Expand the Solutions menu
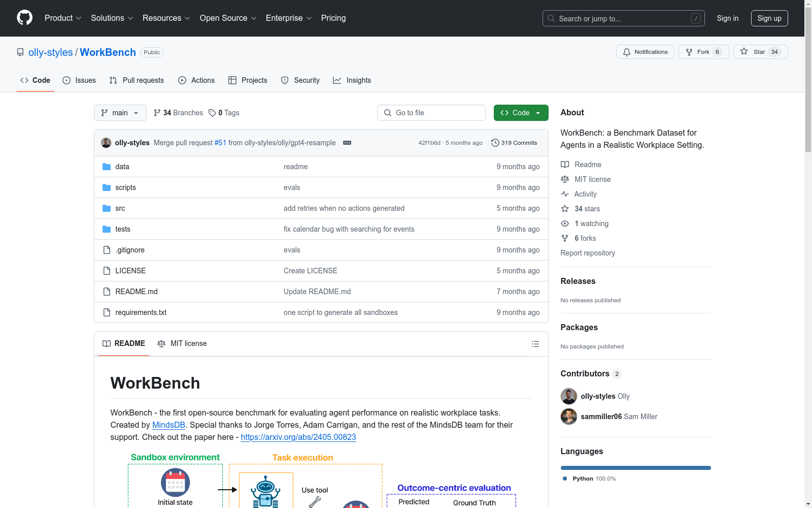The height and width of the screenshot is (508, 812). pos(112,18)
